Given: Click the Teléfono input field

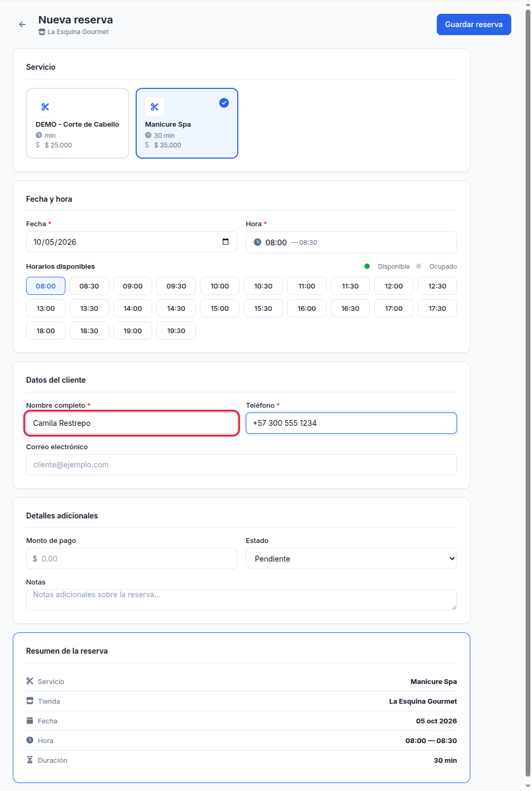Looking at the screenshot, I should (351, 423).
